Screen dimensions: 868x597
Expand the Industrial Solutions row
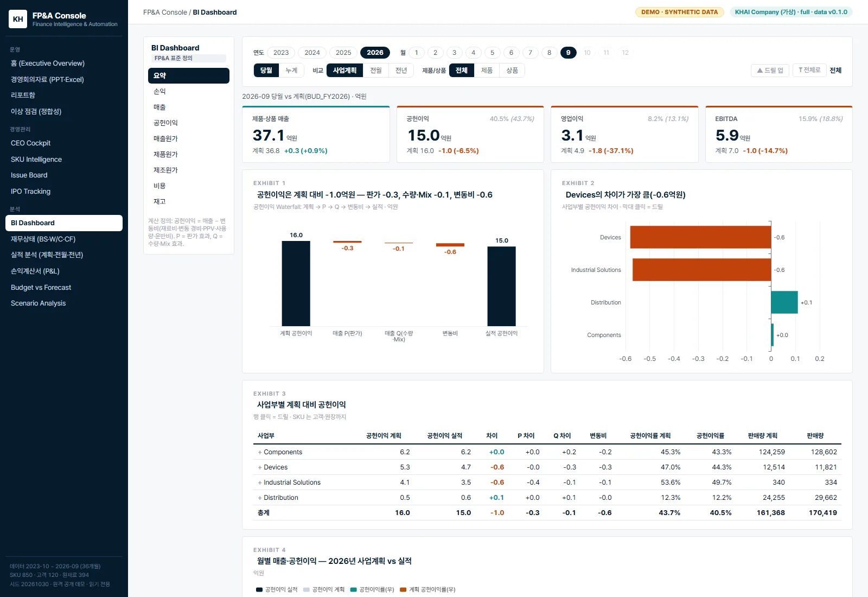(260, 482)
